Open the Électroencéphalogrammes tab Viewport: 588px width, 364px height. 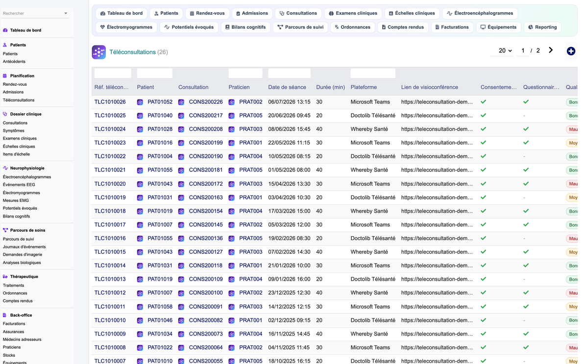pos(480,13)
